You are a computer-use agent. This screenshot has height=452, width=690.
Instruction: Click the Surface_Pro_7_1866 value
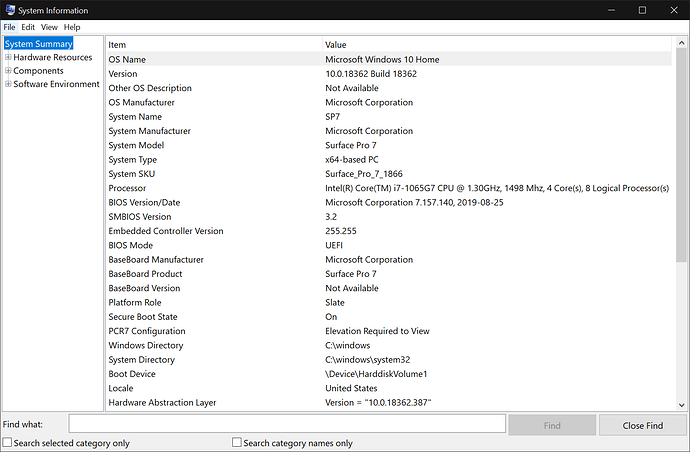[364, 174]
